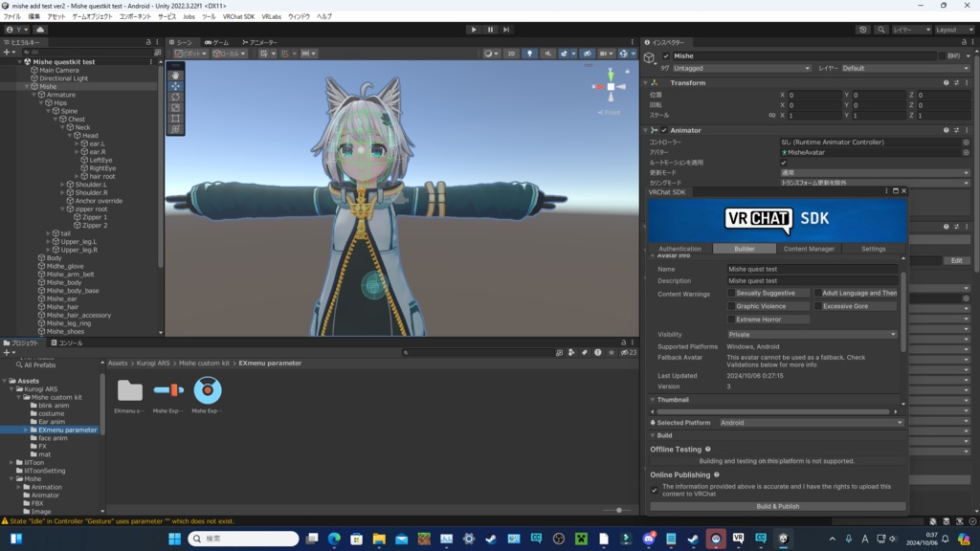Viewport: 980px width, 551px height.
Task: Open the Layout dropdown
Action: [954, 30]
